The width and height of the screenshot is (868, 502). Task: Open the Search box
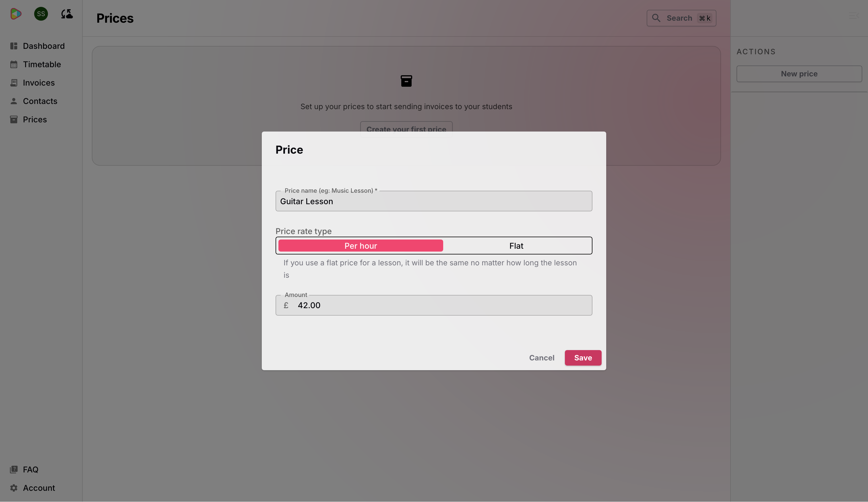[x=681, y=18]
